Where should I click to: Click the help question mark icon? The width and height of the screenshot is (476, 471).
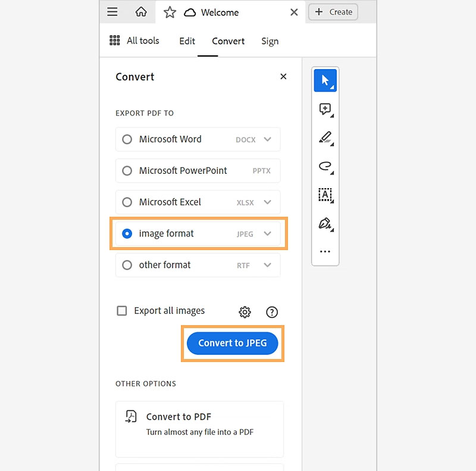[272, 312]
